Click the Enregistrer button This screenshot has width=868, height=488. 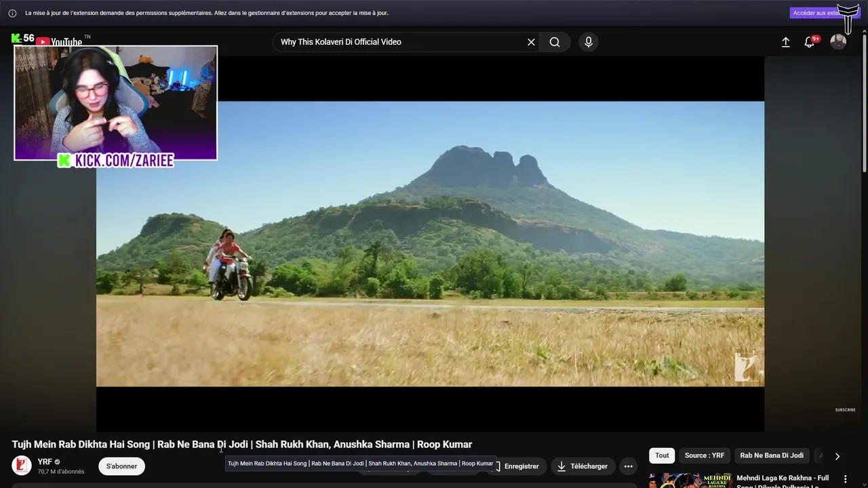click(517, 466)
